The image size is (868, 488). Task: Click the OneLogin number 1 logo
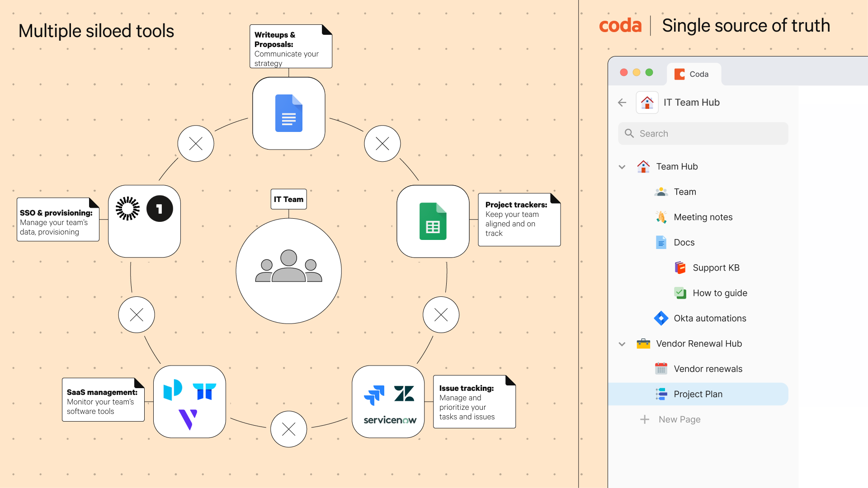160,208
